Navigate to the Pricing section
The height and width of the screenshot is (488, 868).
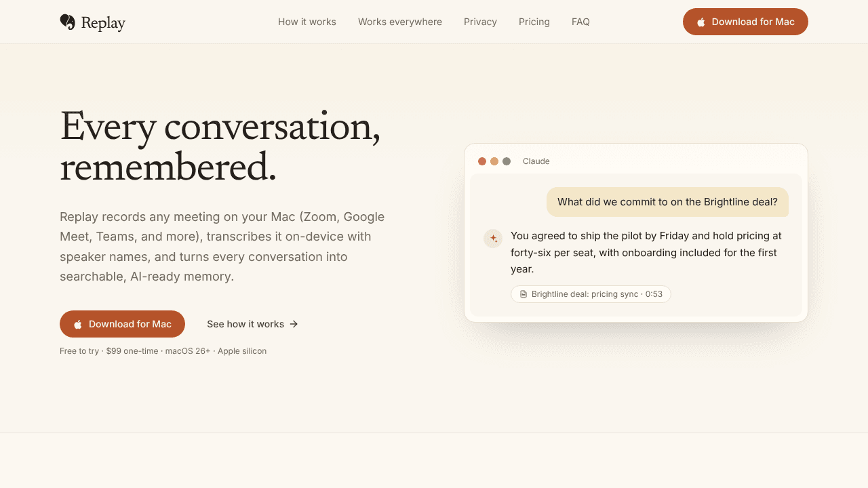click(x=534, y=22)
